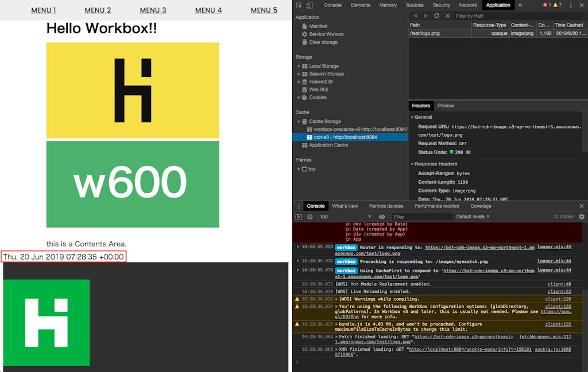Collapse the Response Headers section
The image size is (588, 372).
pos(412,164)
